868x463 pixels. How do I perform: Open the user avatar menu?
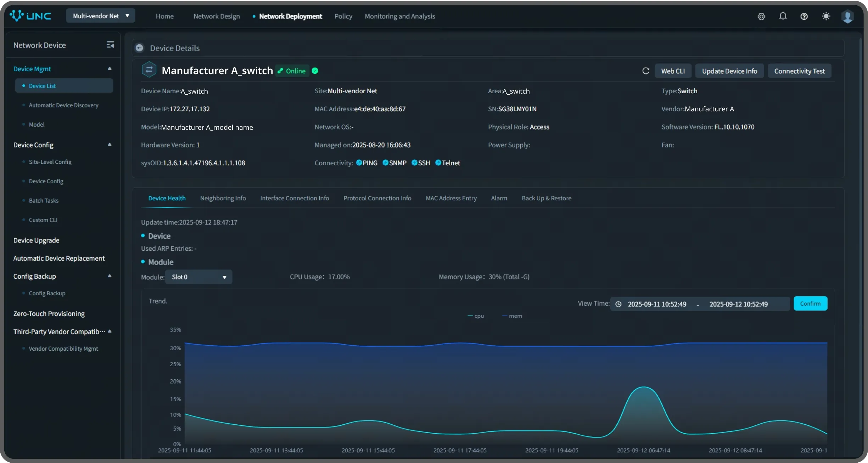pyautogui.click(x=847, y=16)
